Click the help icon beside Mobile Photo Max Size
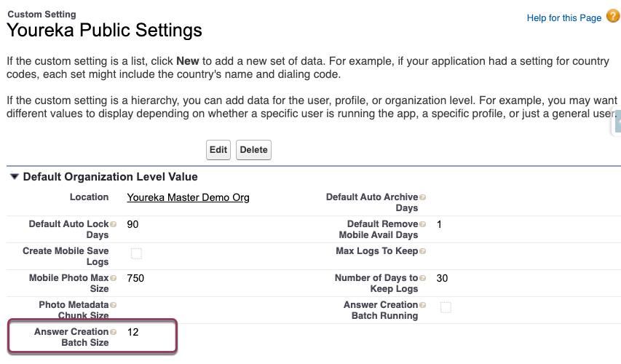The height and width of the screenshot is (364, 621). (114, 278)
